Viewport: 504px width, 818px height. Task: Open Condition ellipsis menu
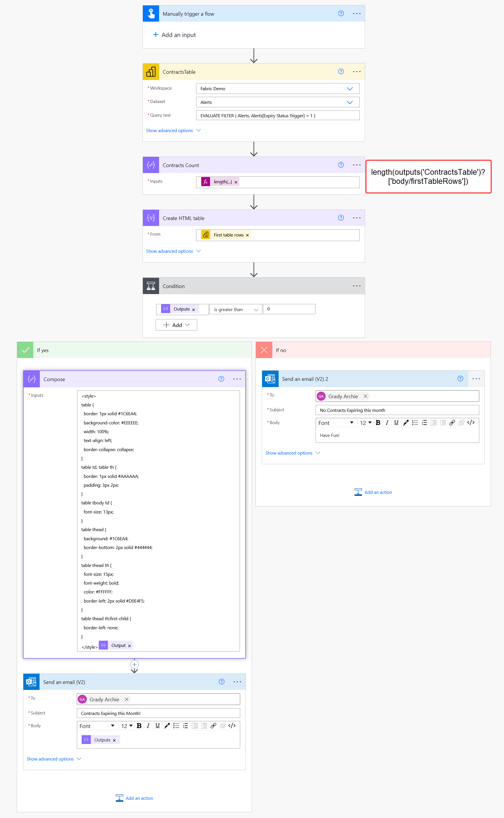[357, 286]
